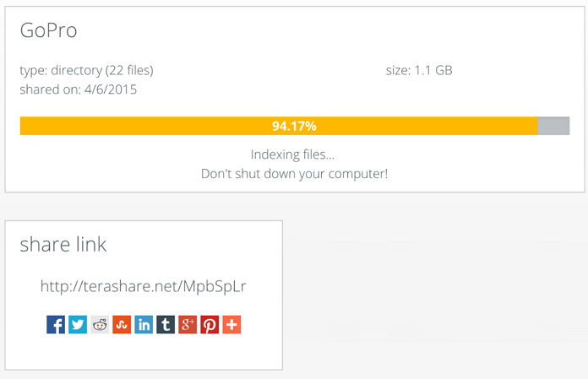Share the link on Facebook
588x379 pixels.
(x=56, y=324)
